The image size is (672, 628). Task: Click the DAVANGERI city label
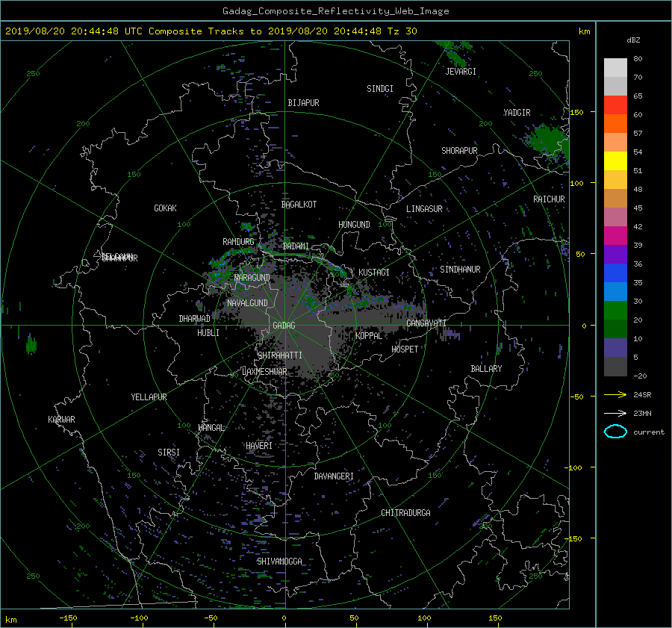coord(334,476)
